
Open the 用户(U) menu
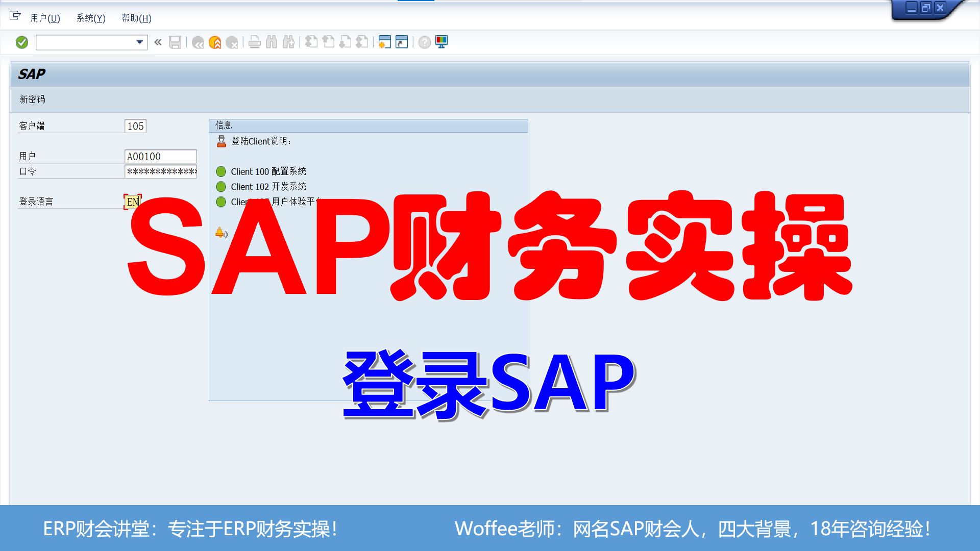pyautogui.click(x=45, y=18)
